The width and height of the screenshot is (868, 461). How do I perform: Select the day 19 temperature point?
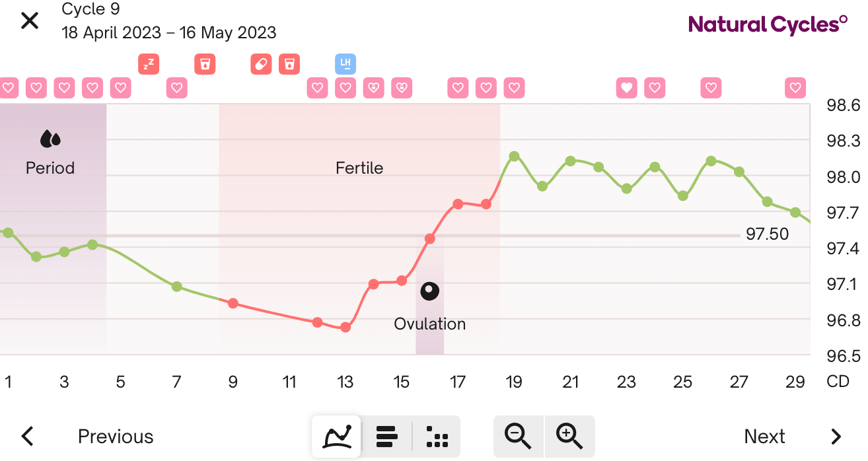point(514,157)
